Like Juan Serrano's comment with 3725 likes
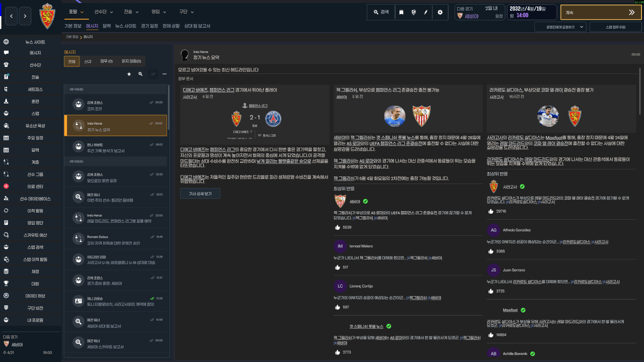644x362 pixels. pyautogui.click(x=490, y=291)
